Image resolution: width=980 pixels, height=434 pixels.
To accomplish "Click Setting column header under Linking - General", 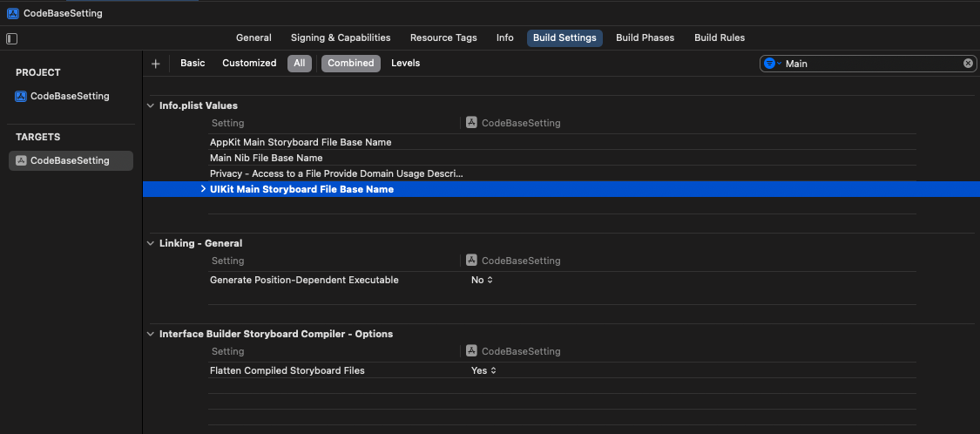I will [227, 261].
